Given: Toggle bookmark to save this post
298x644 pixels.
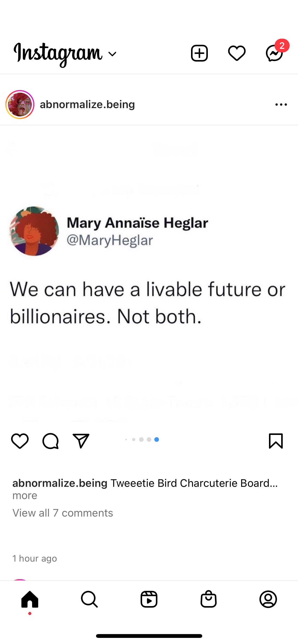Looking at the screenshot, I should pos(276,441).
